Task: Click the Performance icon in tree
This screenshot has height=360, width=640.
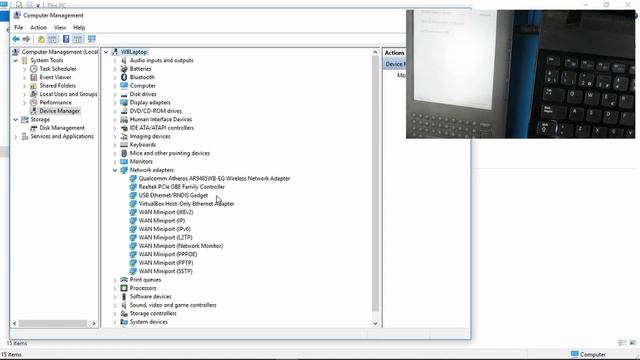Action: pos(34,102)
